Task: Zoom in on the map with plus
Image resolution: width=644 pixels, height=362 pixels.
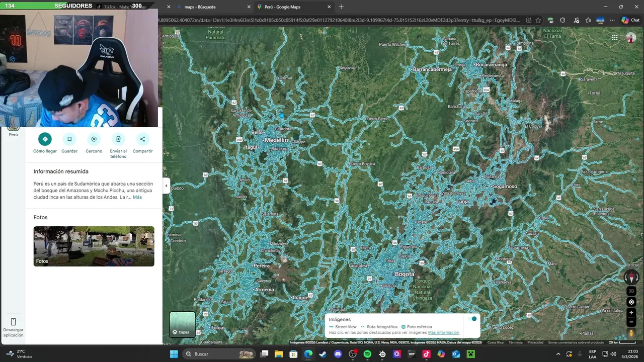Action: [631, 313]
